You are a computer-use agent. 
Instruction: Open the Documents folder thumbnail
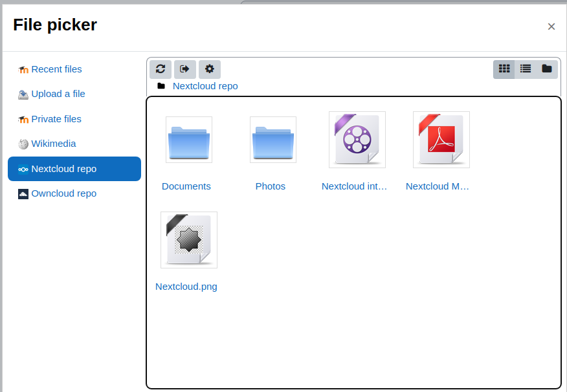pyautogui.click(x=189, y=140)
